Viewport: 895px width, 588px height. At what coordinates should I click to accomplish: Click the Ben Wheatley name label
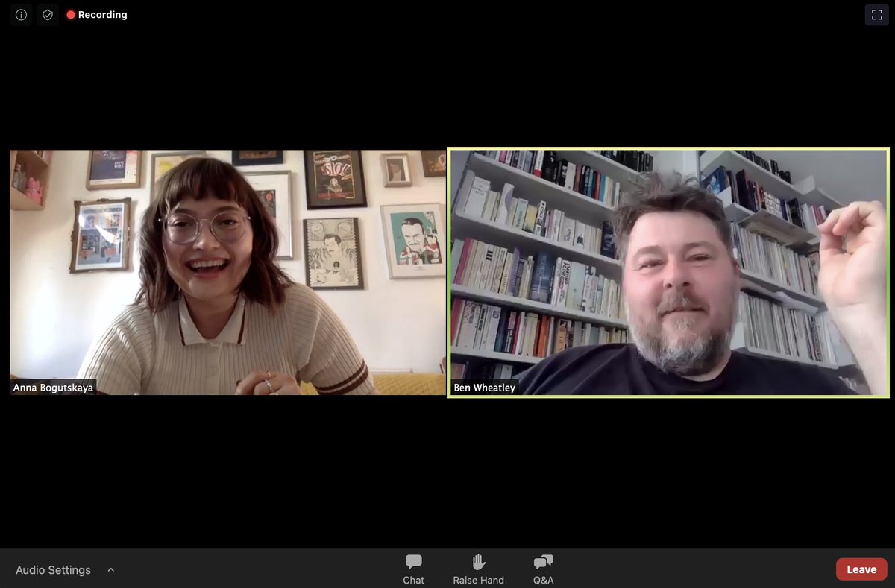coord(485,387)
